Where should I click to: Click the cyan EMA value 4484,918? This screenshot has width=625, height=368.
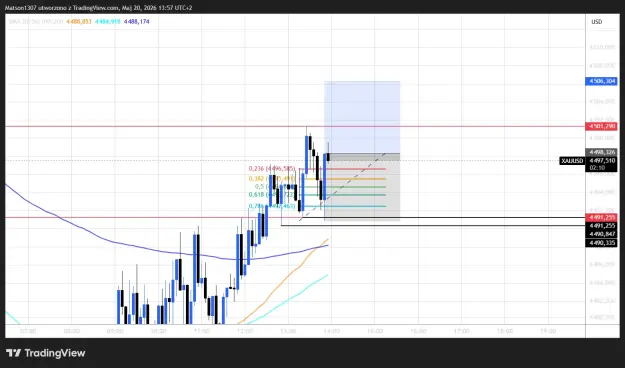point(108,22)
